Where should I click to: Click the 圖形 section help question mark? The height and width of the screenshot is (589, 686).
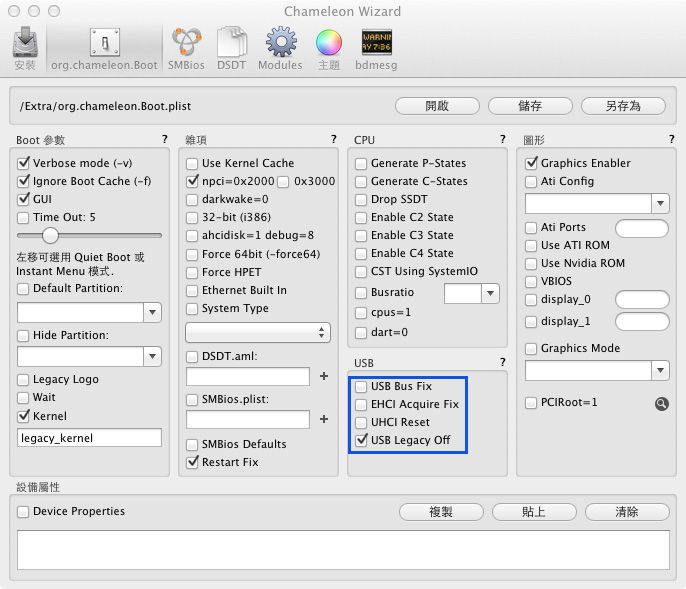[671, 139]
